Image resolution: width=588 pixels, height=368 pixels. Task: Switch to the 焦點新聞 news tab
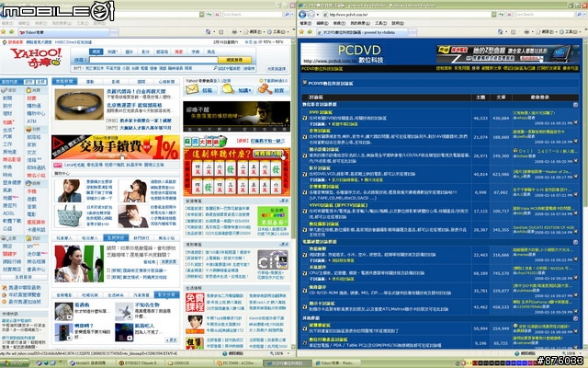pyautogui.click(x=64, y=82)
